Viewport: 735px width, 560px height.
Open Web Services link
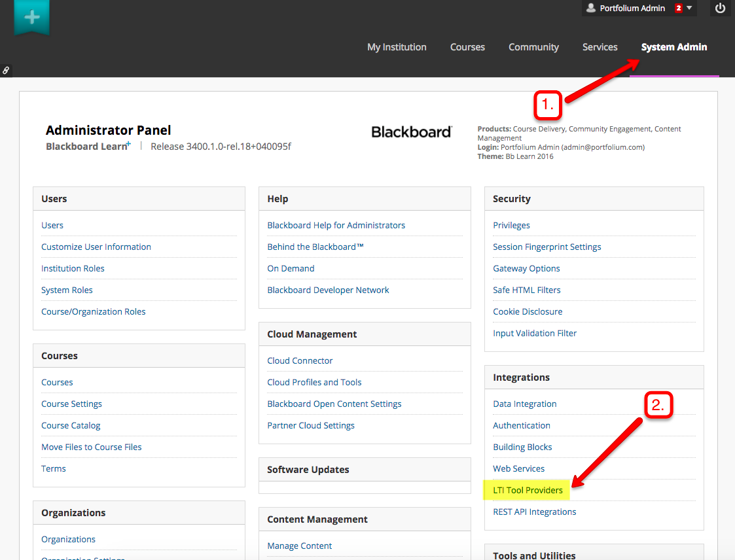point(519,468)
